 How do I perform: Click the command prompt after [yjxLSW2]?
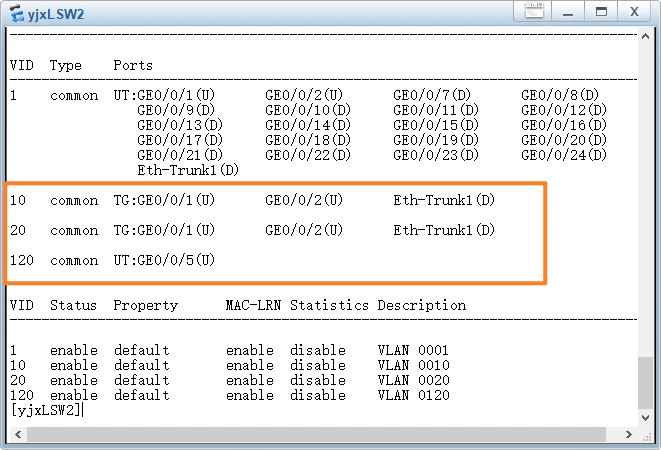[x=84, y=410]
